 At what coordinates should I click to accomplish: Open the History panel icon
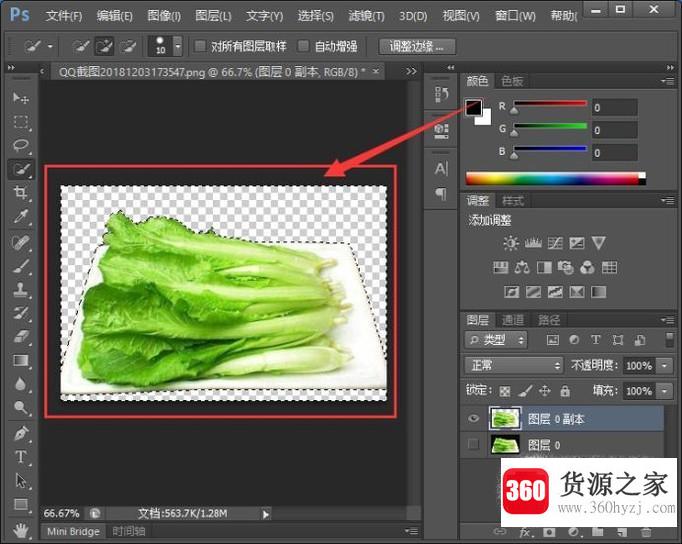441,94
